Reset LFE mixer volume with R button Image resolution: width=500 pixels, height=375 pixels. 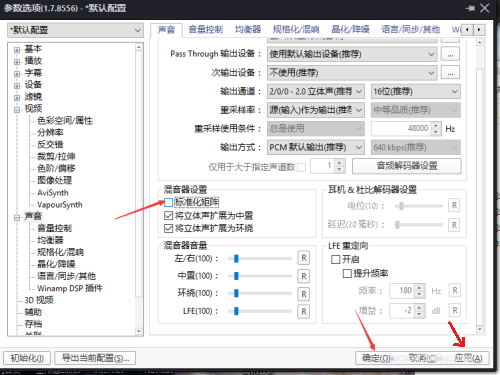pyautogui.click(x=304, y=311)
